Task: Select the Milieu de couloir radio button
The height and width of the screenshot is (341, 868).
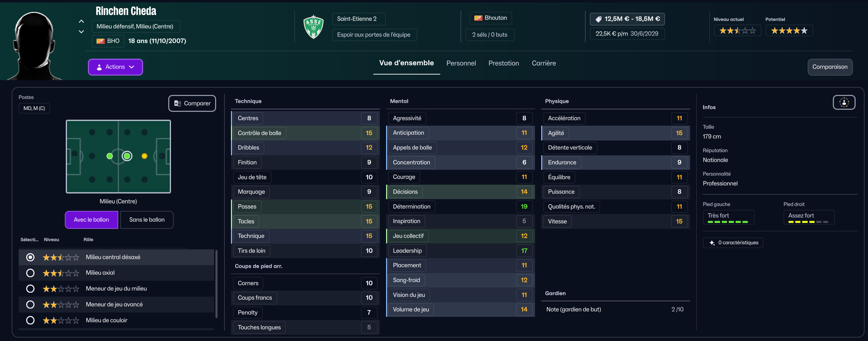Action: click(30, 321)
